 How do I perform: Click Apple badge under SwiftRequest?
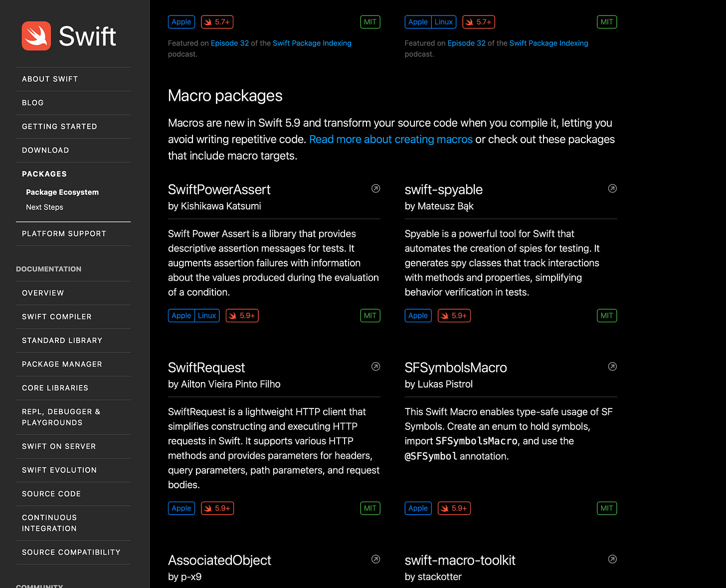coord(181,508)
